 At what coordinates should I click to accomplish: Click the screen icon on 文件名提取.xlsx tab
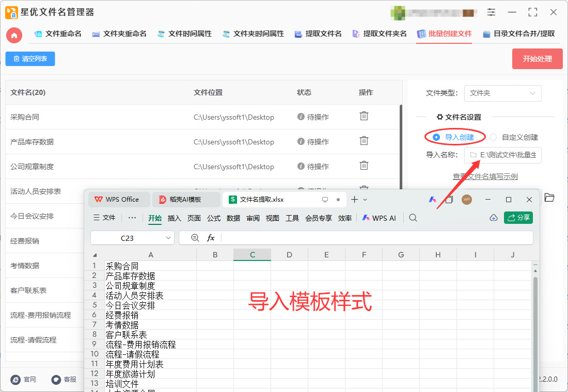tap(325, 200)
